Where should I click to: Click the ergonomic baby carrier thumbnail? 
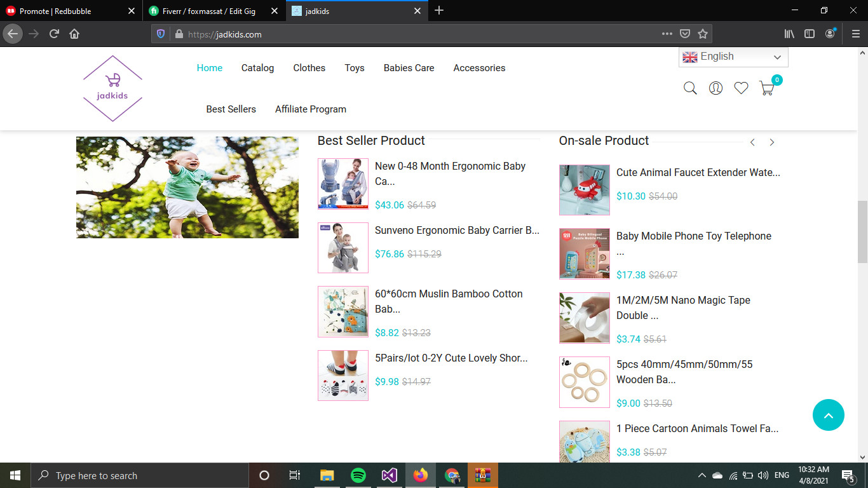(x=343, y=184)
